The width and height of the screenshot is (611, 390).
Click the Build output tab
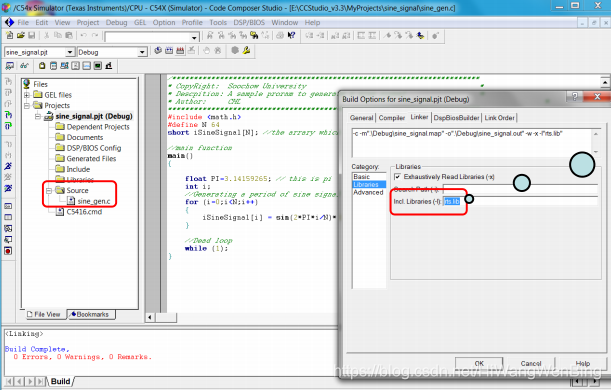point(60,381)
